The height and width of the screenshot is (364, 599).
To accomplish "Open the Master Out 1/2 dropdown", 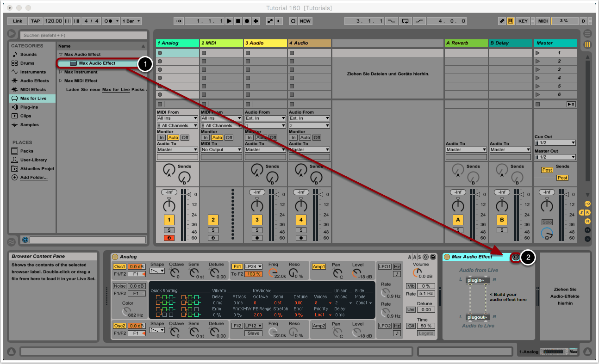I will pyautogui.click(x=555, y=157).
